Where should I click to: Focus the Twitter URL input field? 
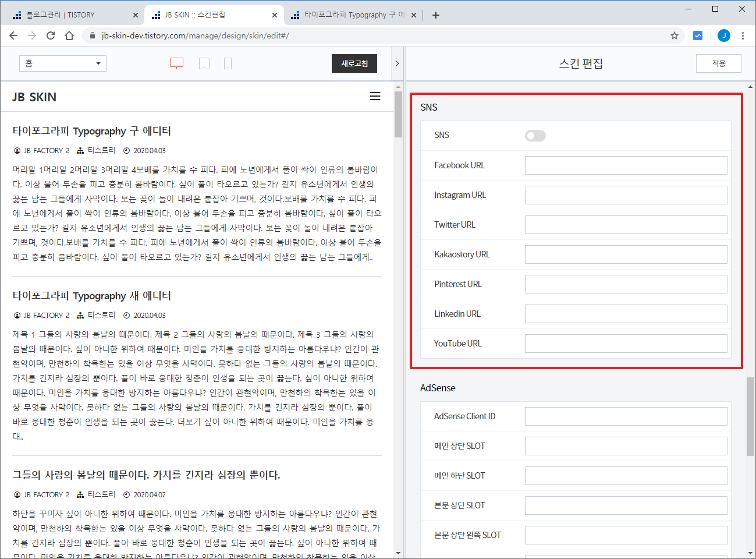click(626, 225)
